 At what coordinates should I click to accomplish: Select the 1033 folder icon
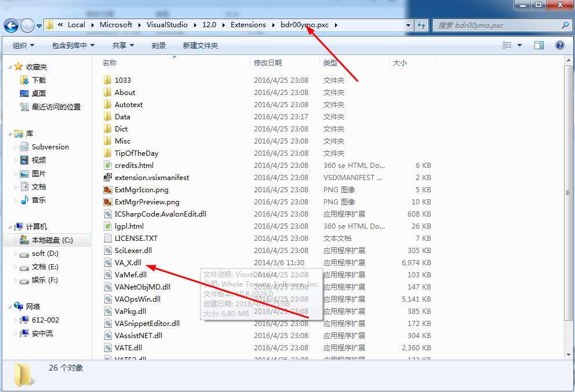click(107, 80)
